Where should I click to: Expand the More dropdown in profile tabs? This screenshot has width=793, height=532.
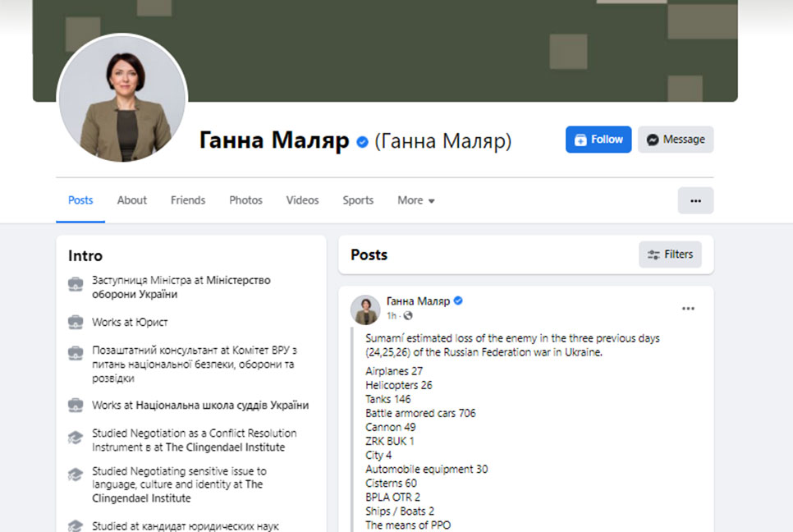coord(416,201)
